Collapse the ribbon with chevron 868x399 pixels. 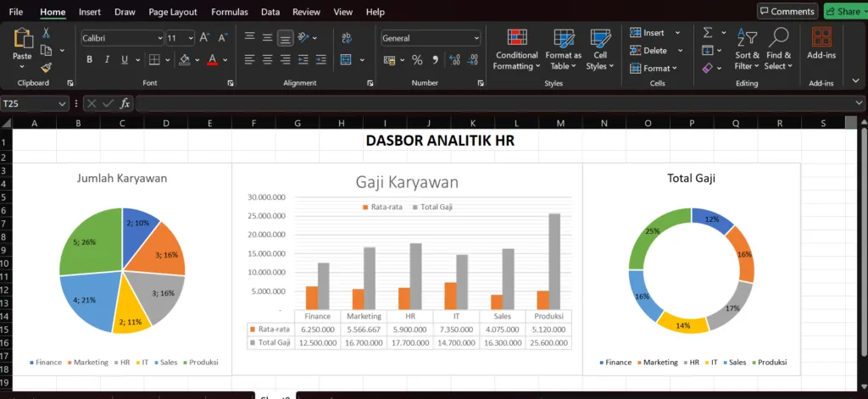(856, 80)
